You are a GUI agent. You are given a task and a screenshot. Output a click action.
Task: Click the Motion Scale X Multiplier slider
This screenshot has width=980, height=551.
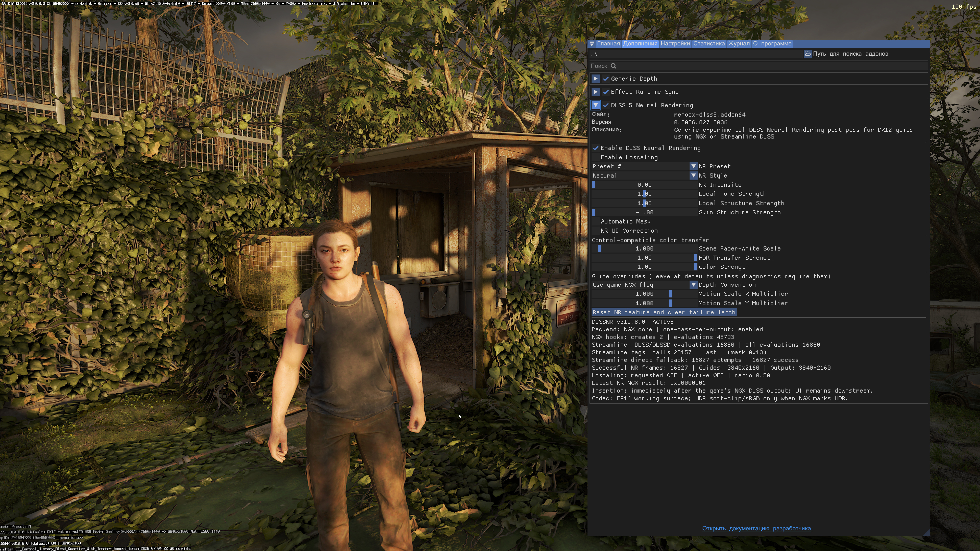click(644, 294)
